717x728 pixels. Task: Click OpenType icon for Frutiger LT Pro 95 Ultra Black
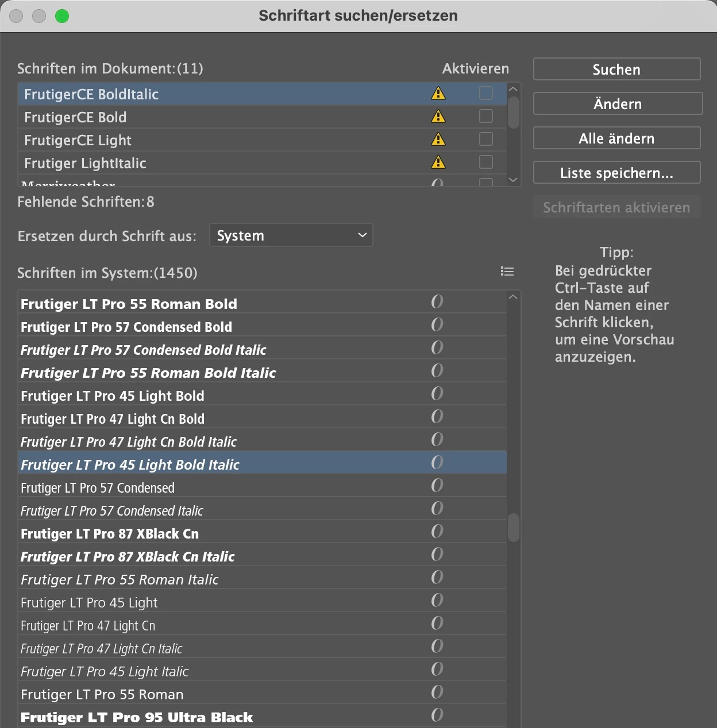(x=437, y=715)
